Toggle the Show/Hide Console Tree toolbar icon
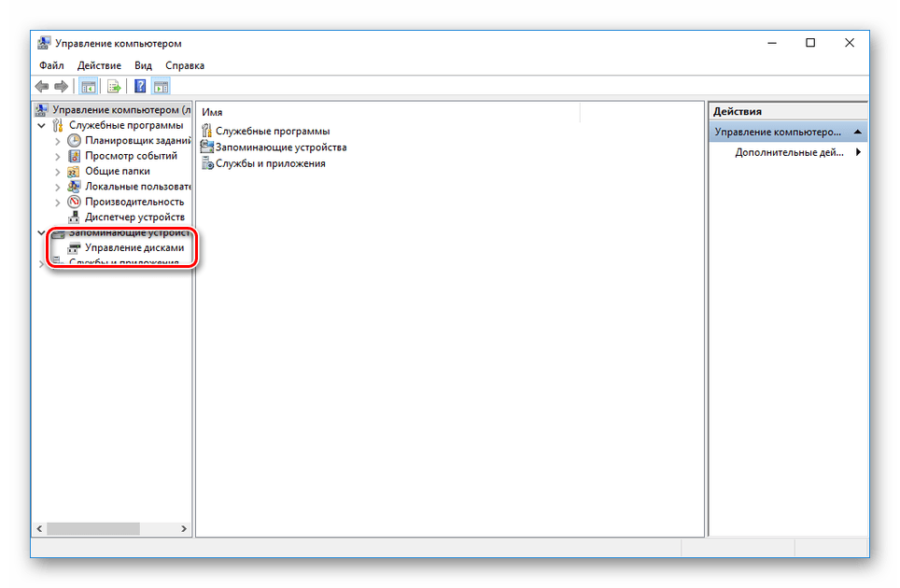The height and width of the screenshot is (588, 900). click(x=88, y=87)
